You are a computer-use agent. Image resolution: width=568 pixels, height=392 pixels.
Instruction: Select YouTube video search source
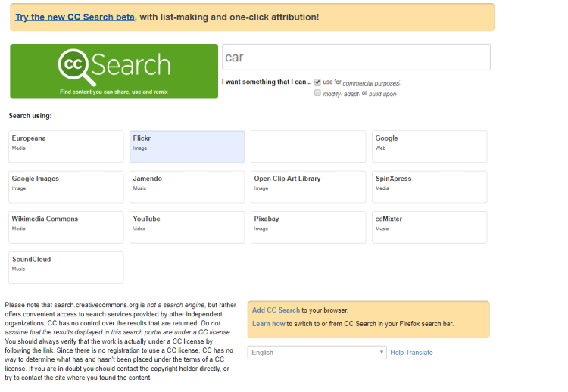(187, 226)
